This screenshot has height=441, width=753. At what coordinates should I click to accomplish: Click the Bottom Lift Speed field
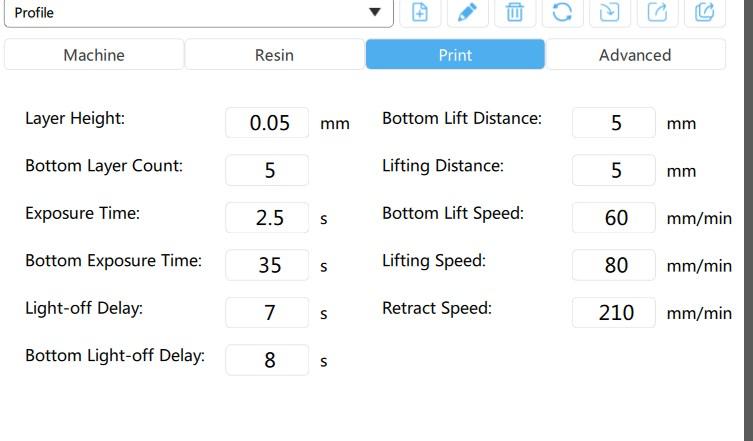[614, 218]
